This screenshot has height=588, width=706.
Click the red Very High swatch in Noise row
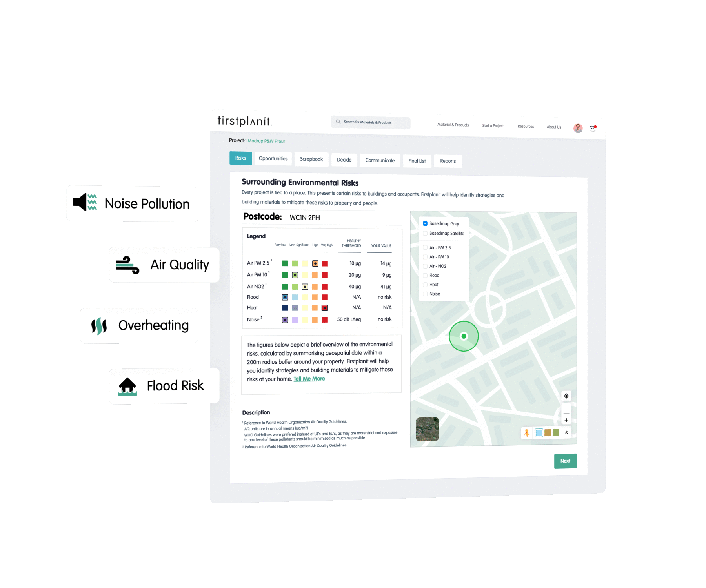[x=325, y=320]
